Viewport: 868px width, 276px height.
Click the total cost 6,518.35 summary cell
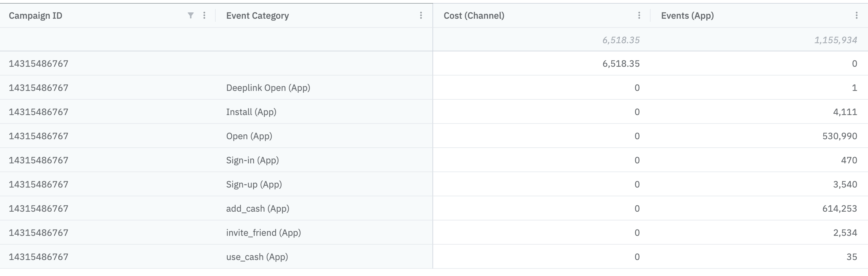point(621,40)
